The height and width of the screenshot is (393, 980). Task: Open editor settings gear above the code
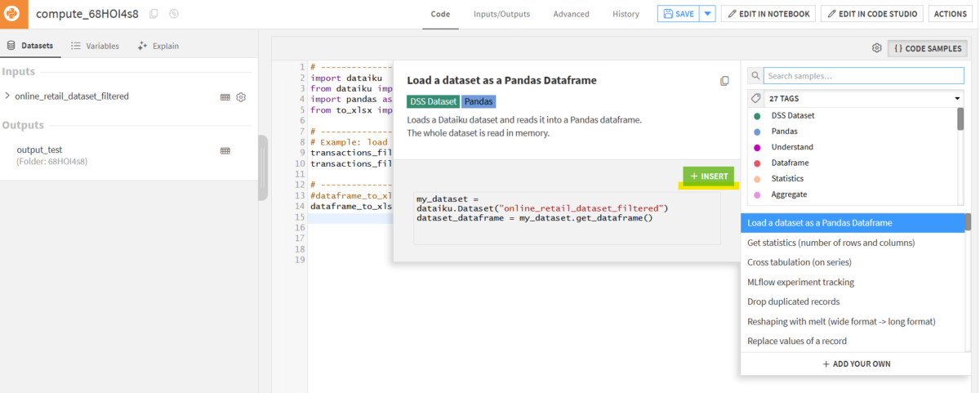[876, 48]
